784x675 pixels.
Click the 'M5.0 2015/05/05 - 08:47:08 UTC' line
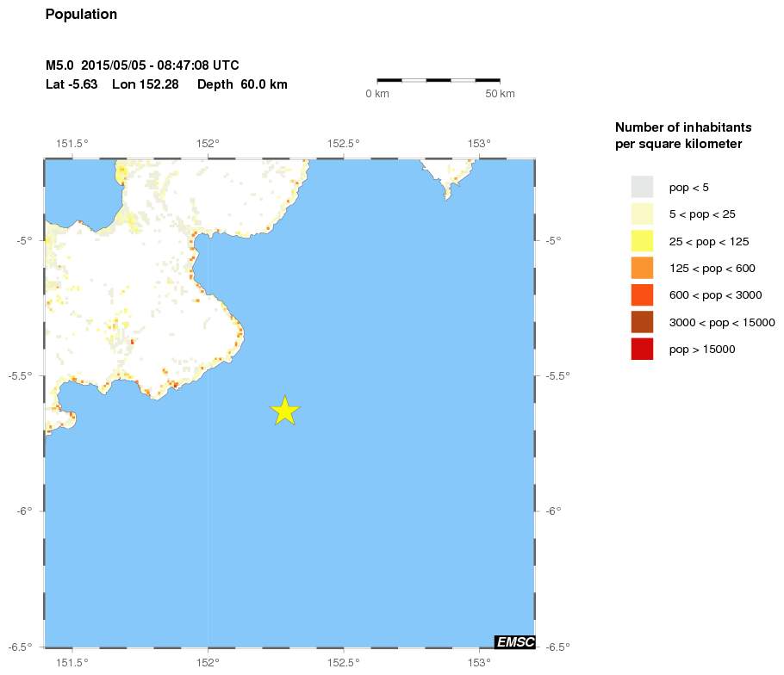[142, 65]
